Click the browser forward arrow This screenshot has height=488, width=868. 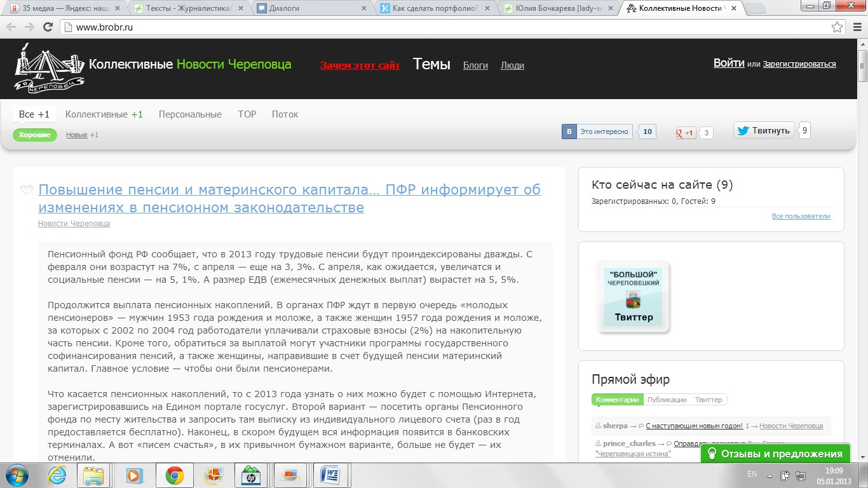(x=29, y=27)
